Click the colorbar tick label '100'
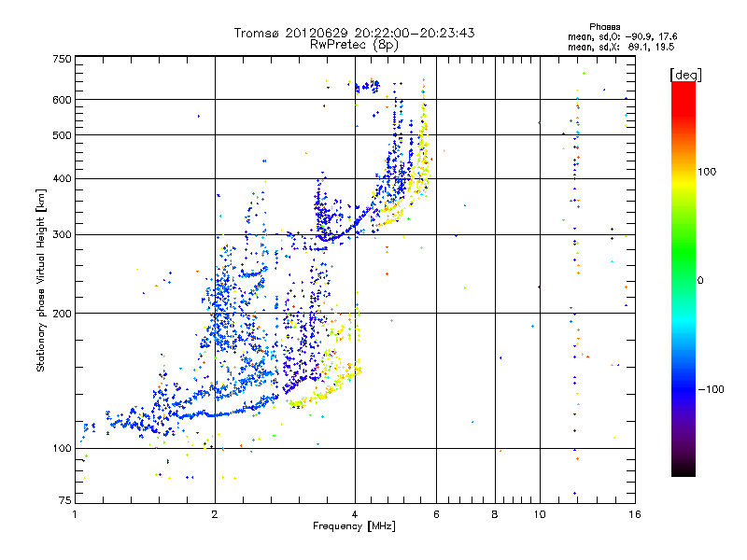 pyautogui.click(x=707, y=172)
